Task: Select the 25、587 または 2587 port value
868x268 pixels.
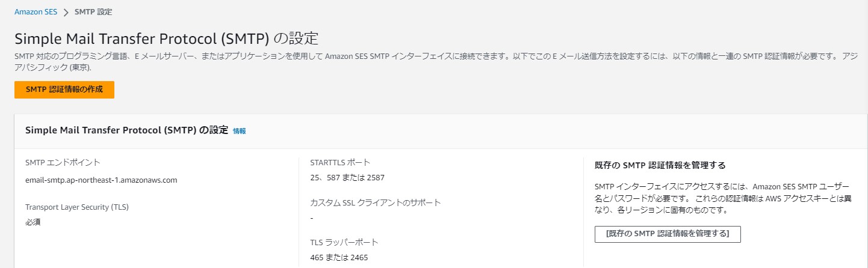Action: click(347, 178)
